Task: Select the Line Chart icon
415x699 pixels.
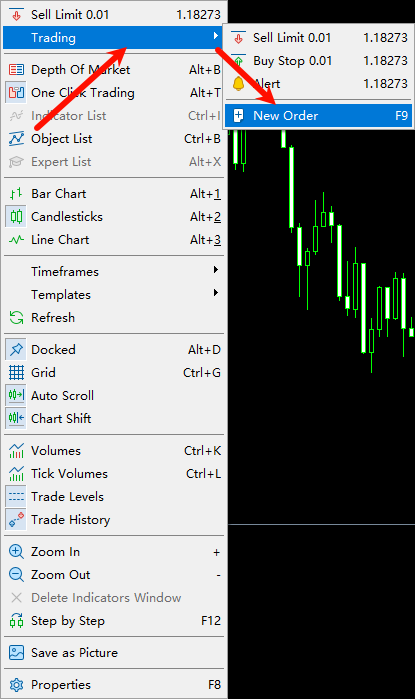Action: [16, 240]
